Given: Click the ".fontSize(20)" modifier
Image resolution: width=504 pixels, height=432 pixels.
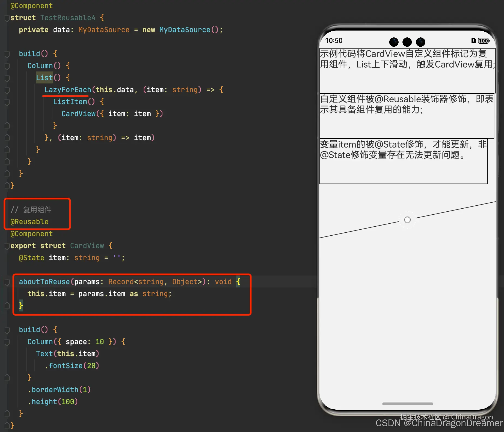Looking at the screenshot, I should 72,366.
